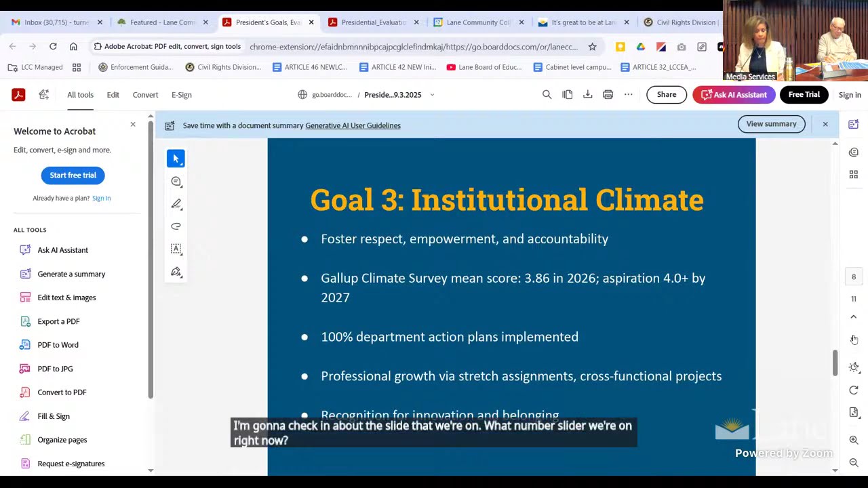The image size is (868, 488).
Task: Zoom out using the minus magnifier
Action: coord(854,462)
